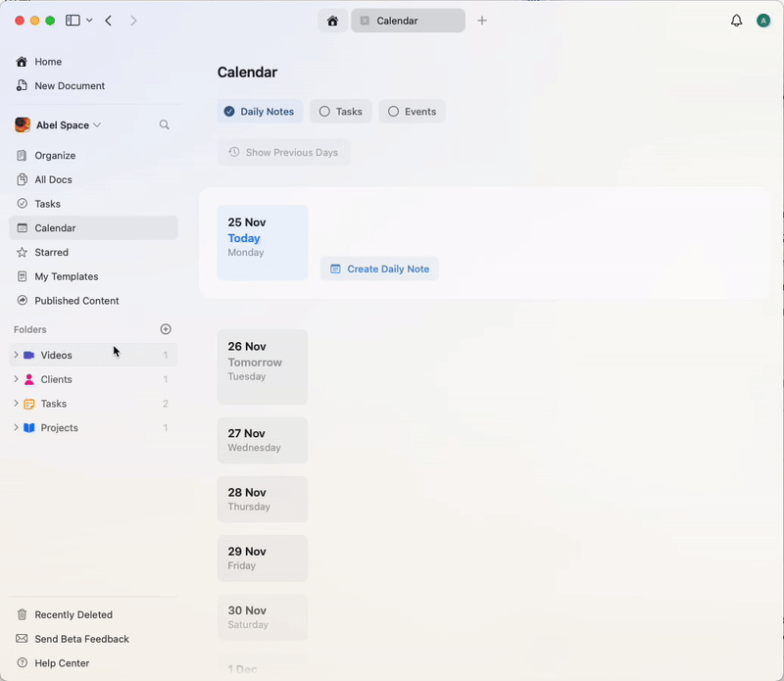Screen dimensions: 784x681
Task: Switch to the Calendar tab
Action: pos(408,20)
